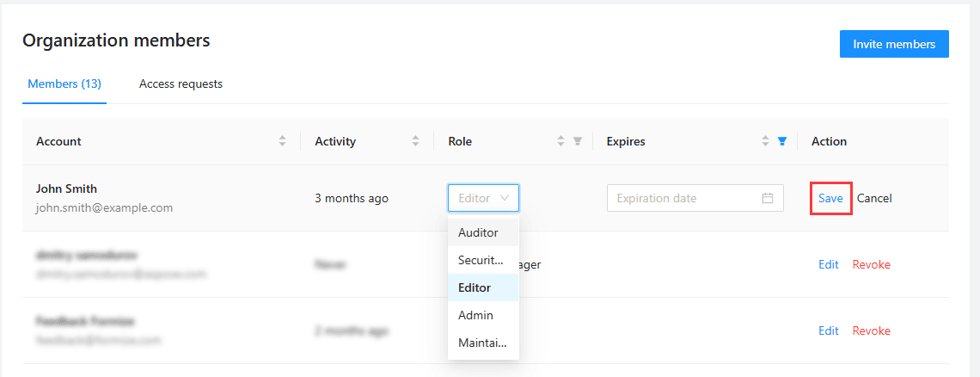980x377 pixels.
Task: Choose the Security role option
Action: pyautogui.click(x=481, y=260)
